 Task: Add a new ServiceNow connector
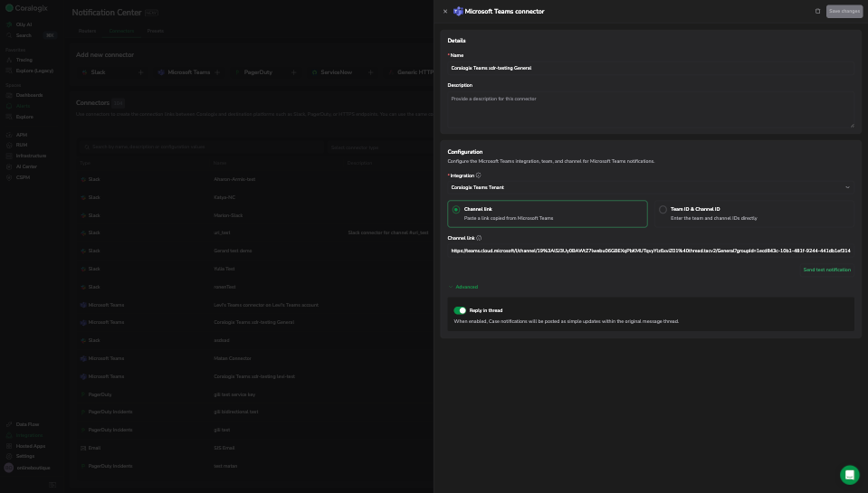[x=370, y=72]
